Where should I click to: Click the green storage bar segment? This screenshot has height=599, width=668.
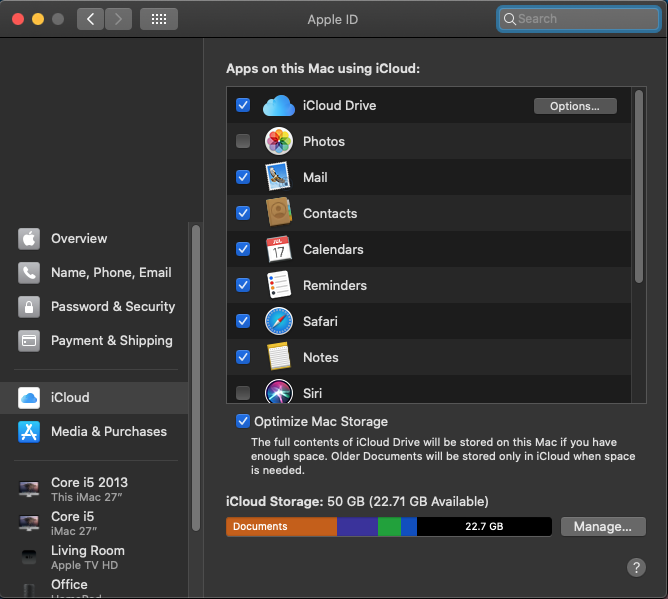(389, 527)
